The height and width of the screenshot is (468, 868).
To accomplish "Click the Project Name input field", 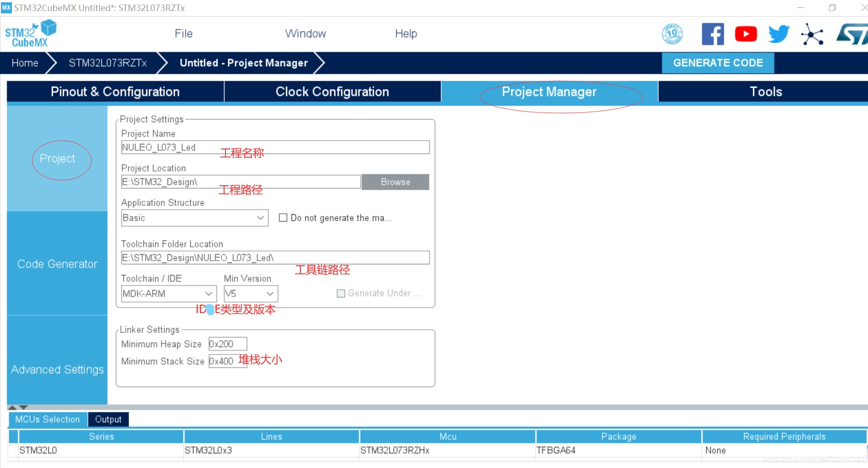I will (x=276, y=147).
